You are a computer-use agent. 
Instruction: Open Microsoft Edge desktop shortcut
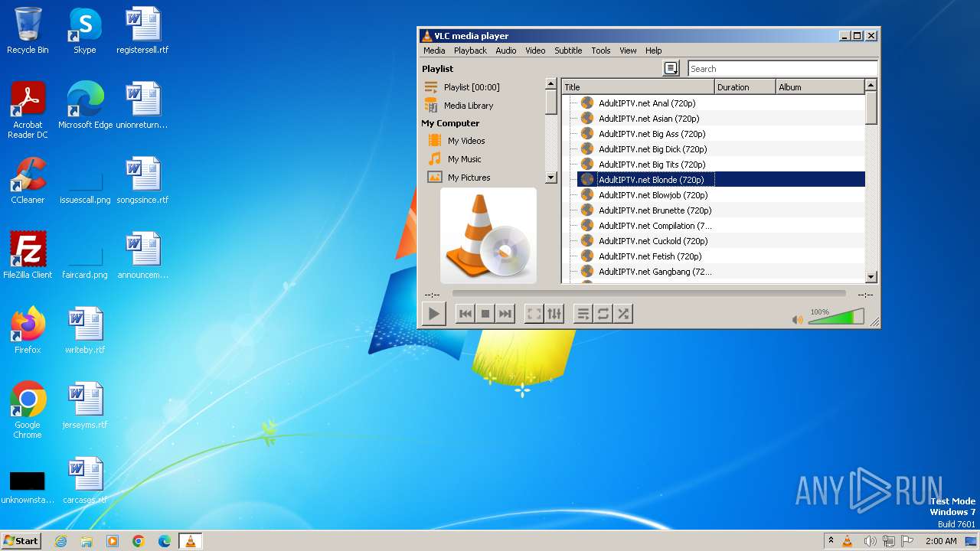pyautogui.click(x=85, y=105)
